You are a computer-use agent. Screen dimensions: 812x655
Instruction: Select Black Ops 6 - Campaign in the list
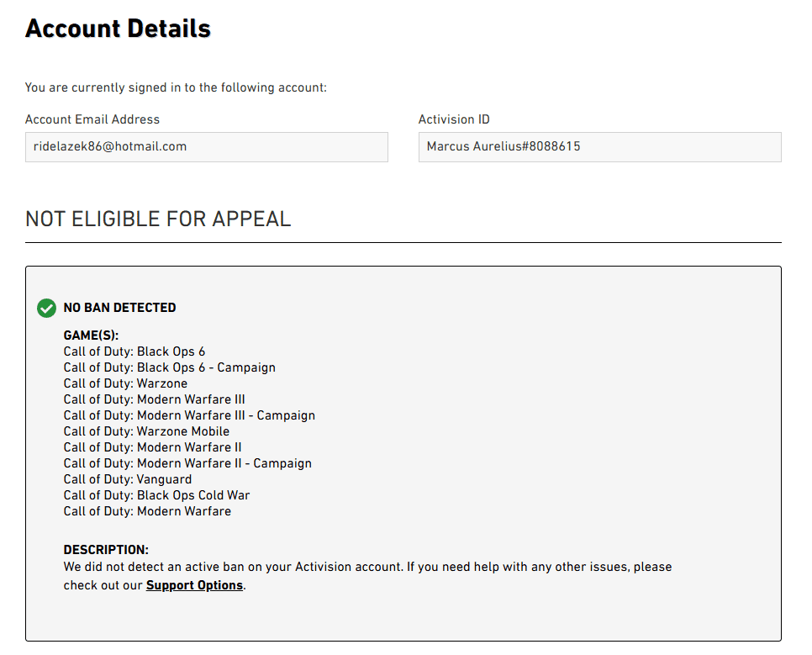coord(170,367)
